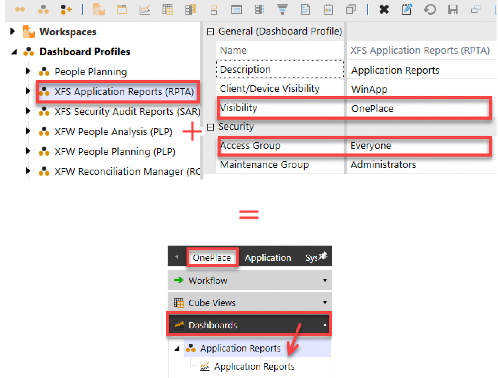Switch to the Application tab

[x=268, y=258]
